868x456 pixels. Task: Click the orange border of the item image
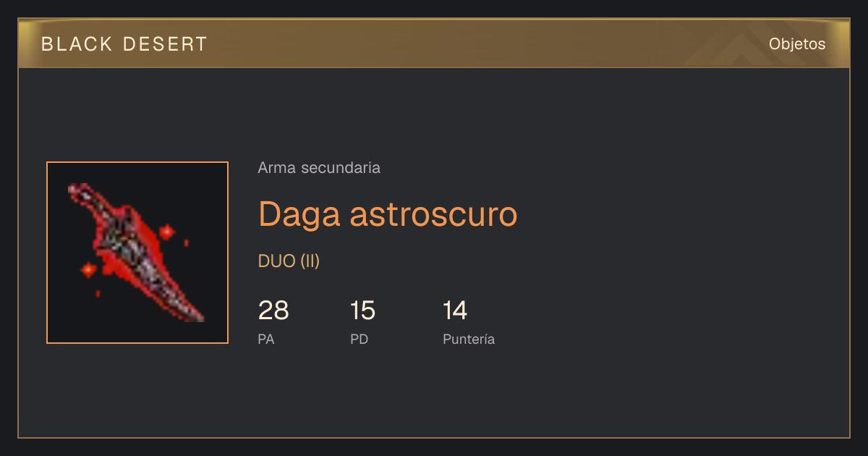pos(47,253)
